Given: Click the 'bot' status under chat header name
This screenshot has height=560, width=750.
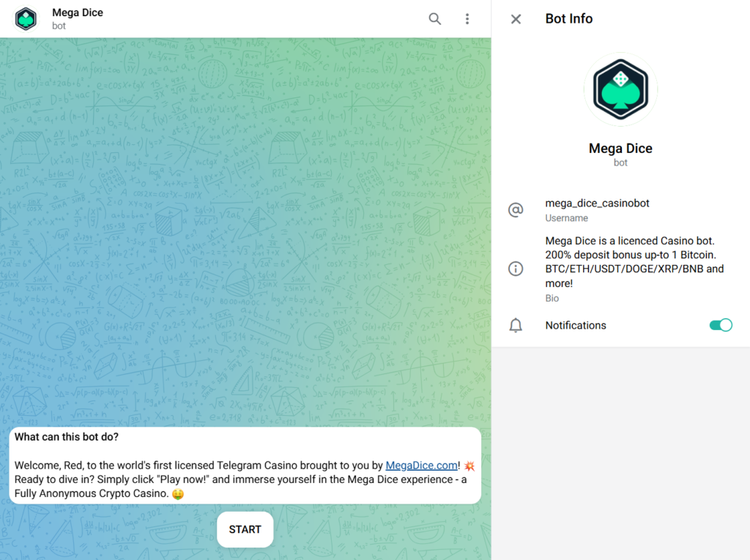Looking at the screenshot, I should point(59,26).
